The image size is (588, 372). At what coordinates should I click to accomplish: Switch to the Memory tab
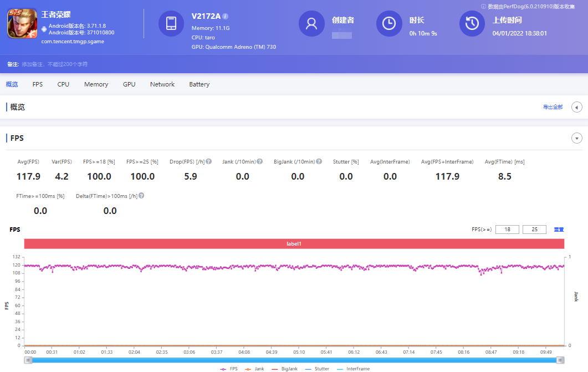click(96, 84)
